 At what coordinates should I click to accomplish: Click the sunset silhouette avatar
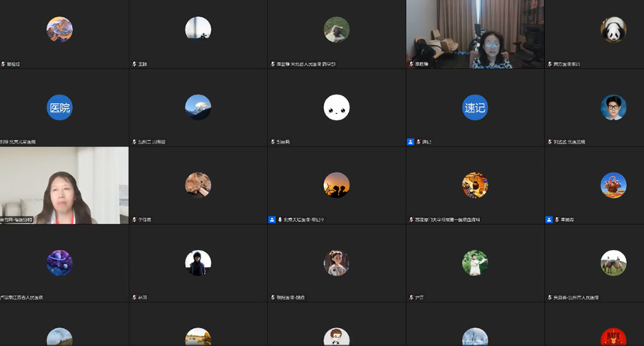coord(336,185)
